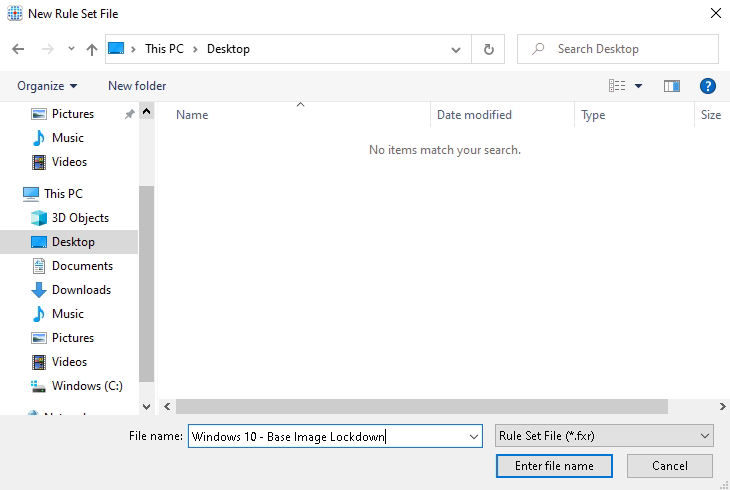Viewport: 730px width, 490px height.
Task: Click the Back navigation arrow
Action: (18, 49)
